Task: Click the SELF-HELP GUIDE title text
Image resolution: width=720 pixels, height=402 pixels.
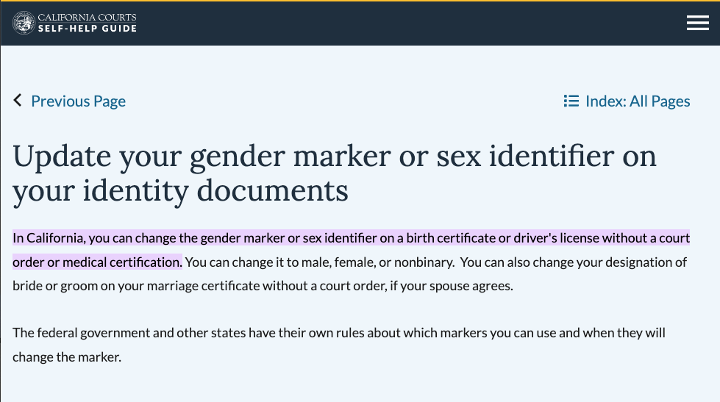Action: (x=87, y=28)
